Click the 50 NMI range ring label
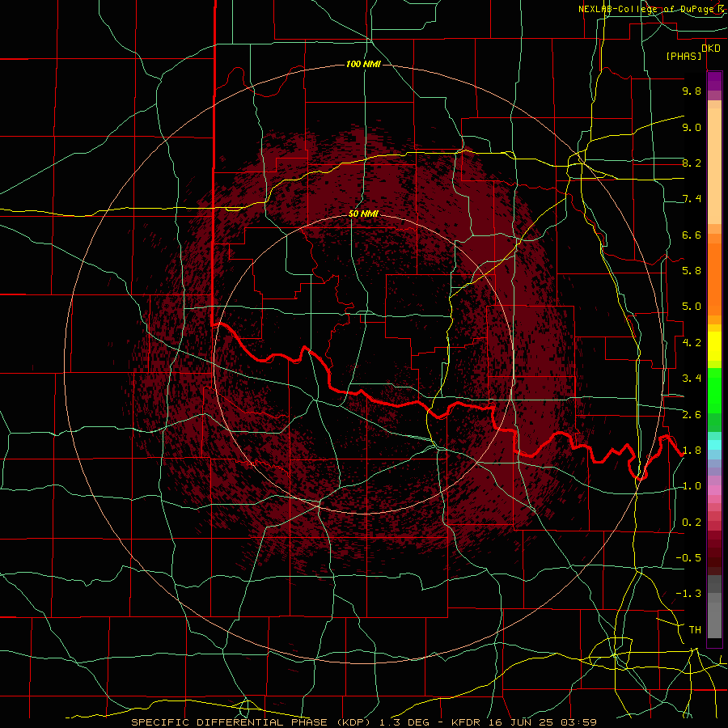The width and height of the screenshot is (728, 728). [x=363, y=214]
